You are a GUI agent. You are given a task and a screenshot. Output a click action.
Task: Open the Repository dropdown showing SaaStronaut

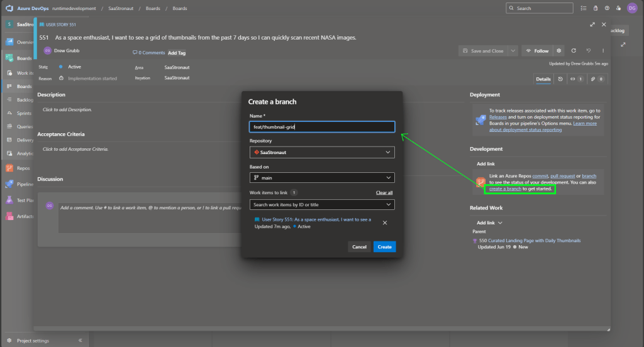tap(322, 152)
